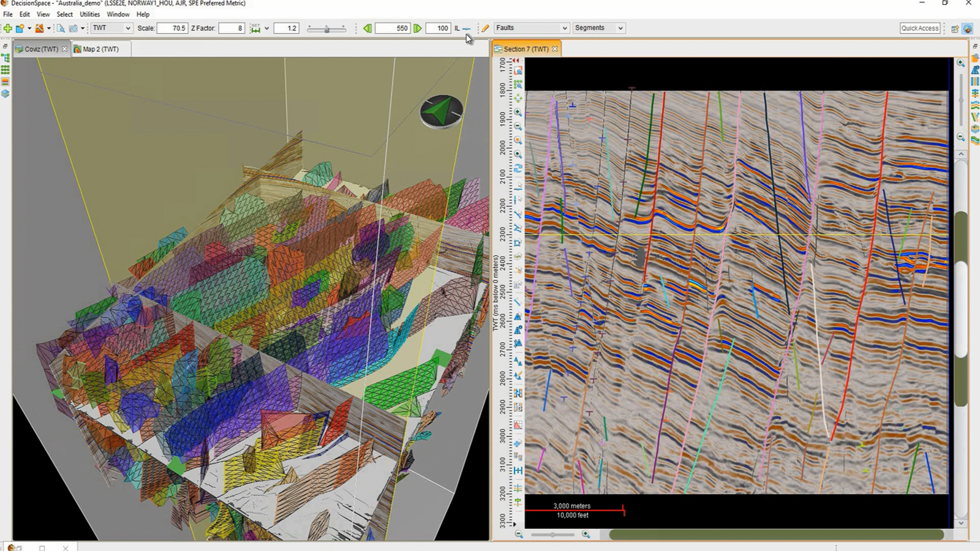The image size is (980, 551).
Task: Adjust the horizontal zoom slider below section
Action: tap(552, 534)
